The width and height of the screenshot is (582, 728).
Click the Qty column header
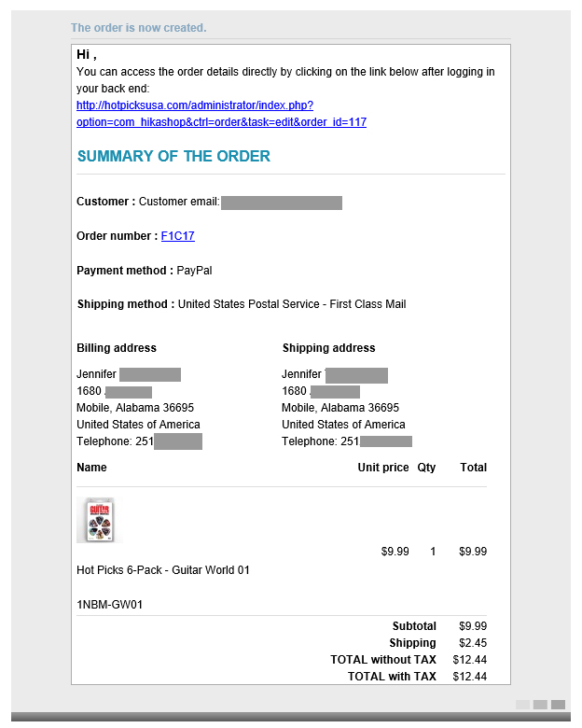(x=426, y=468)
